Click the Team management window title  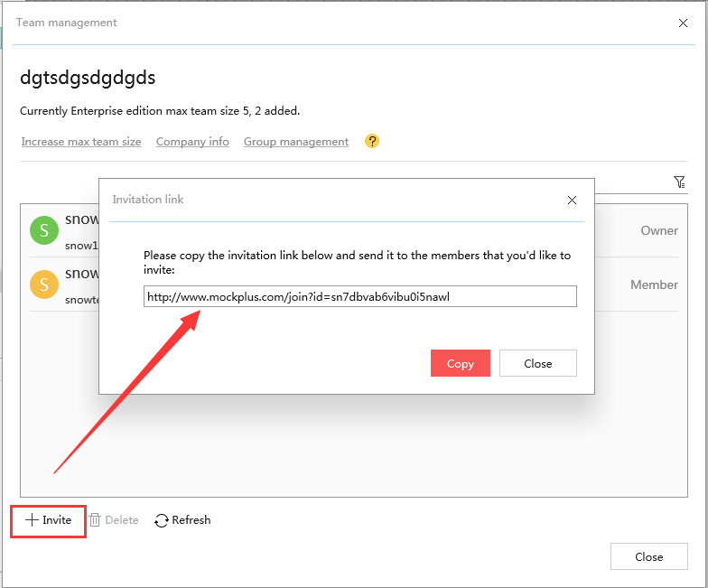pos(67,23)
